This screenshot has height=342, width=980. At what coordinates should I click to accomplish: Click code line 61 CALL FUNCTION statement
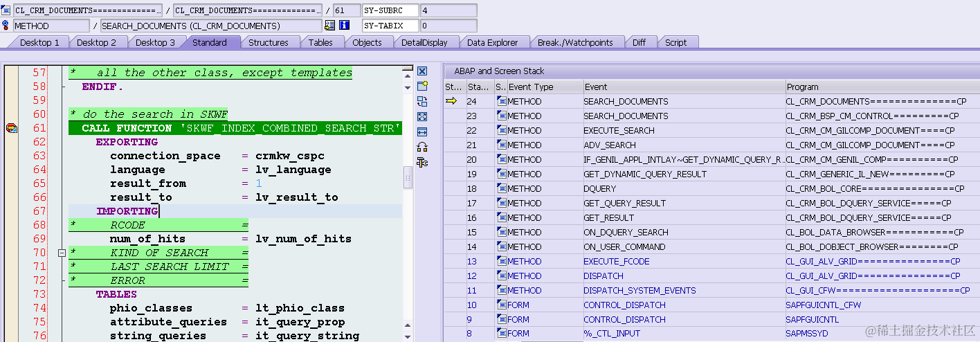[235, 128]
